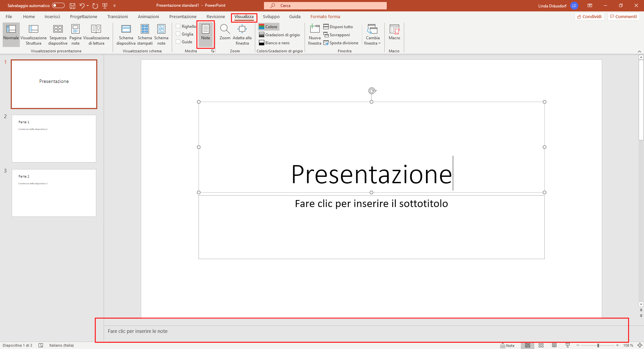Viewport: 644px width, 349px height.
Task: Enable the Griglia checkbox
Action: pyautogui.click(x=178, y=34)
